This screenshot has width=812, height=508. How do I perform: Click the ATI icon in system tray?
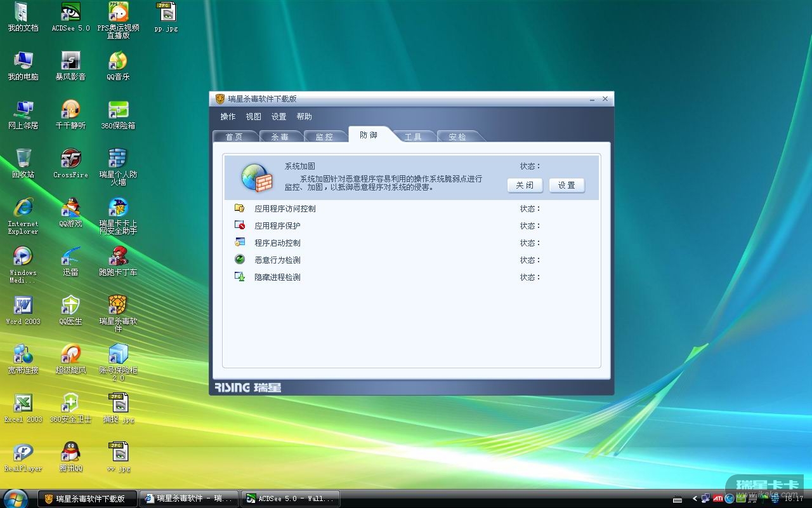click(x=718, y=498)
